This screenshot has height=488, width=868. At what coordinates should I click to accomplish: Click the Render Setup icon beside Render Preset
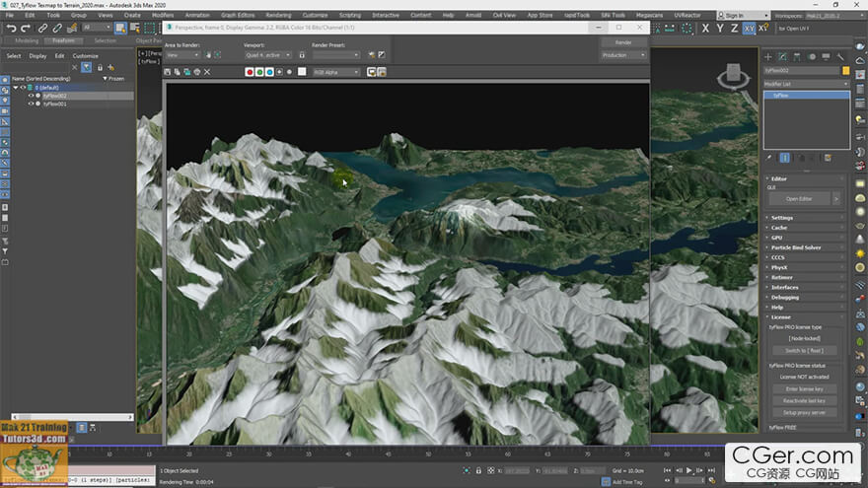[x=372, y=55]
